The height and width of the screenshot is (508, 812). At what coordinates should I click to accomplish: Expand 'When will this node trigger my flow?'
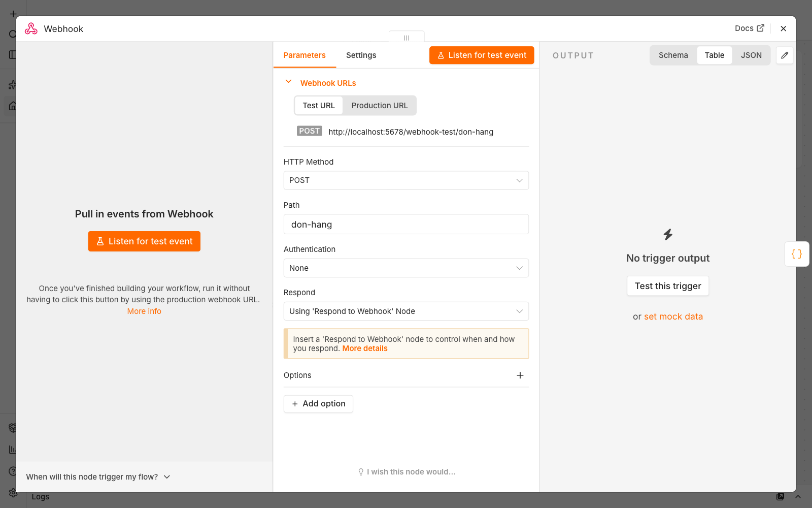[98, 477]
